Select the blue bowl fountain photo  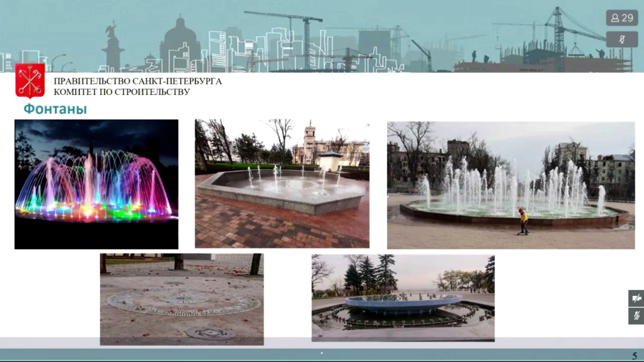[x=403, y=298]
